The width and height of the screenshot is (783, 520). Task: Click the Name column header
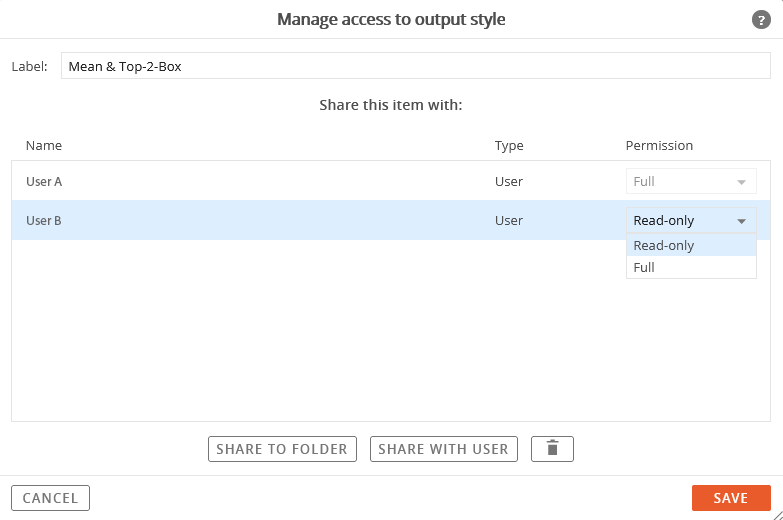click(44, 145)
